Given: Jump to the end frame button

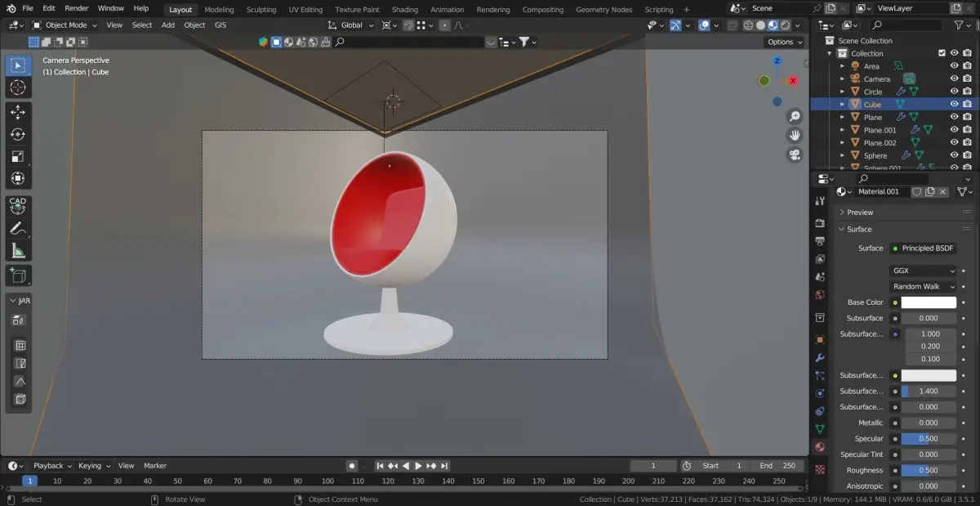Looking at the screenshot, I should pyautogui.click(x=446, y=466).
